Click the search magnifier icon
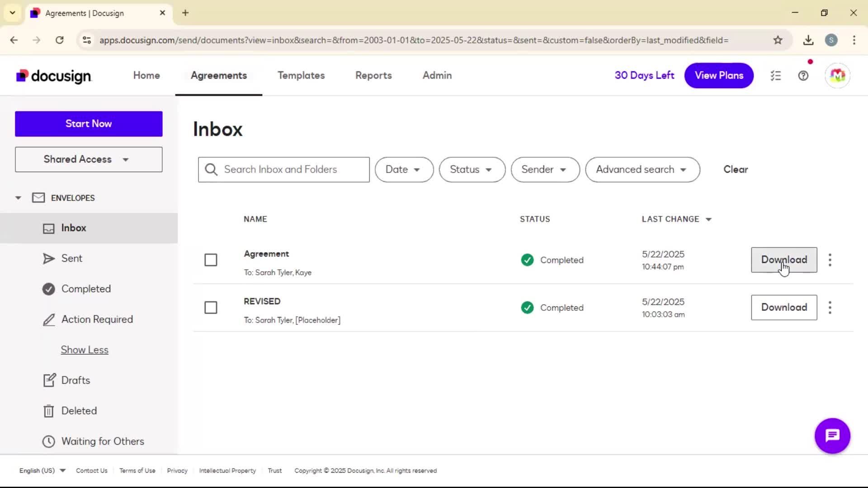 pos(211,169)
